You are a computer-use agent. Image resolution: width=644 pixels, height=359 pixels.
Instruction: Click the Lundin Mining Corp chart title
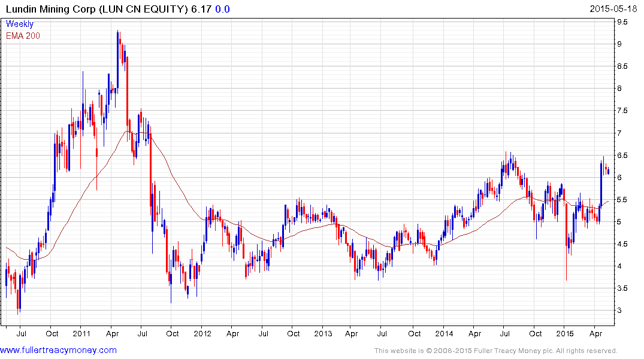pyautogui.click(x=96, y=9)
